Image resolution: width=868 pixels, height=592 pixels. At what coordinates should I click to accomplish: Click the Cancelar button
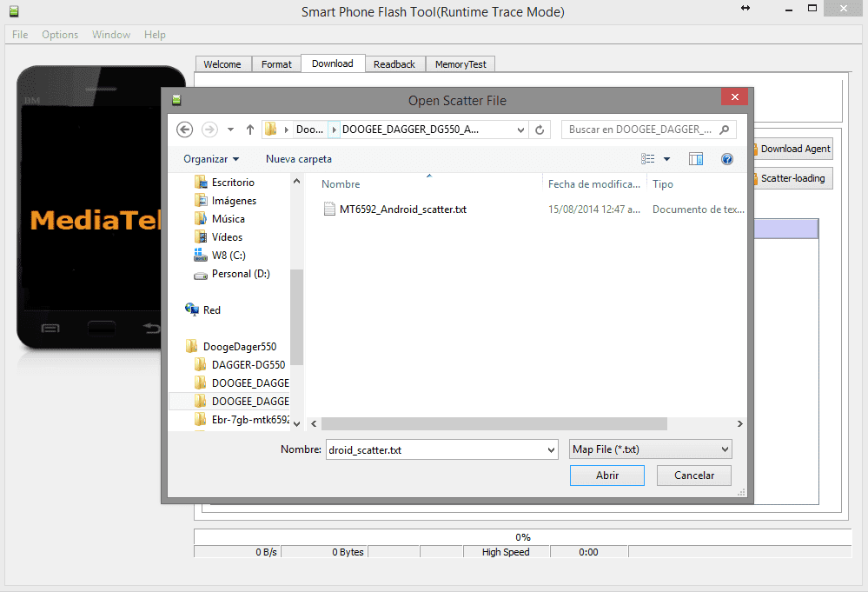693,476
